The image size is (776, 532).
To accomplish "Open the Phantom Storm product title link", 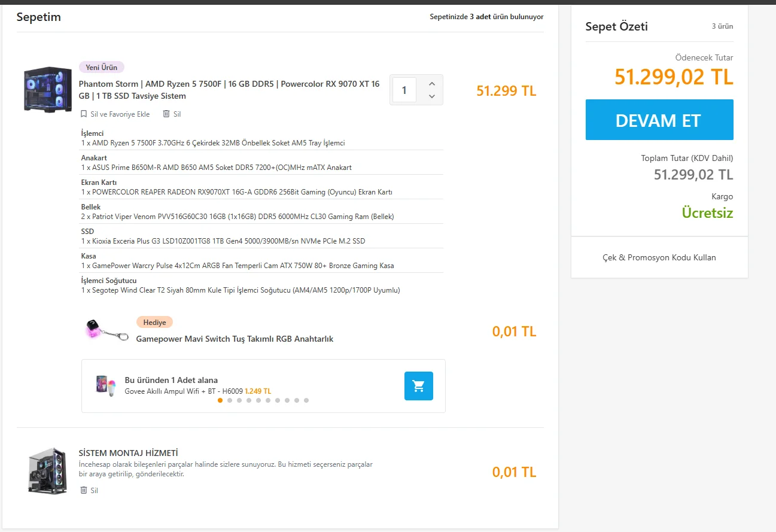I will 229,90.
